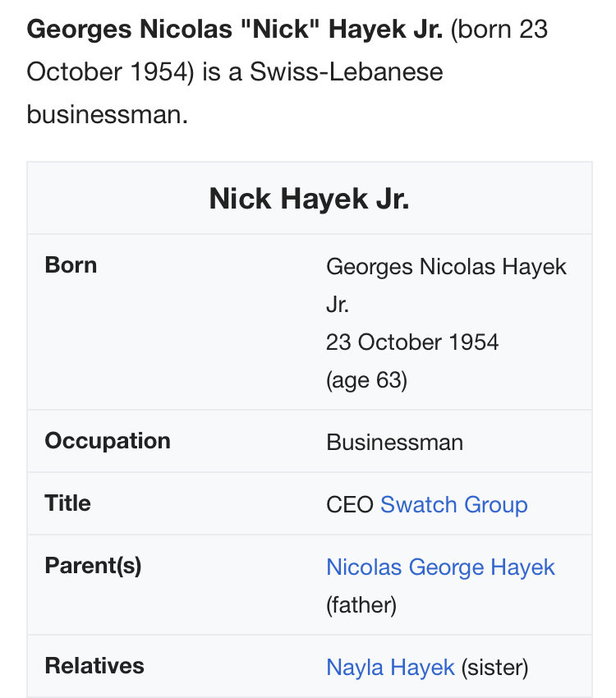This screenshot has height=698, width=616.
Task: Click the 23 October 1954 birth date
Action: 412,342
